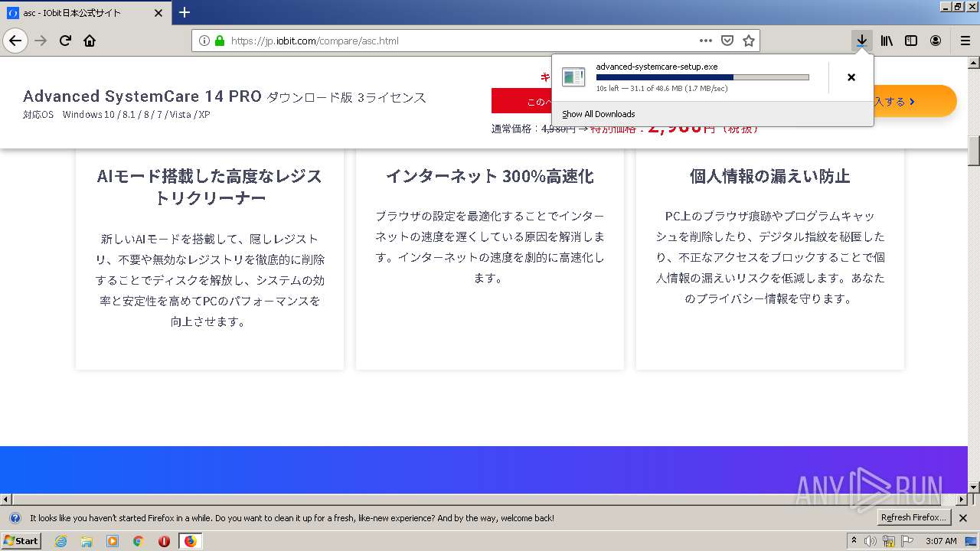Screen dimensions: 980x551
Task: Click the volume speaker tray icon
Action: click(x=871, y=541)
